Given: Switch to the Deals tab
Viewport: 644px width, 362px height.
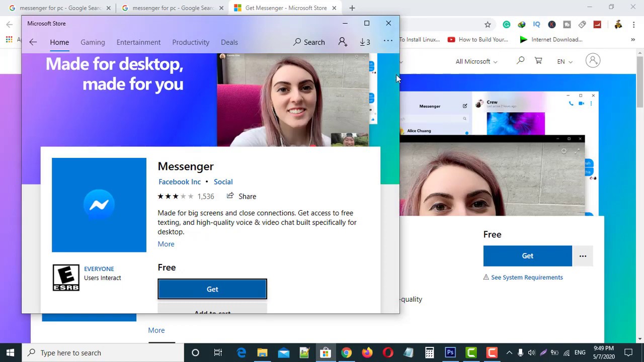Looking at the screenshot, I should click(229, 42).
